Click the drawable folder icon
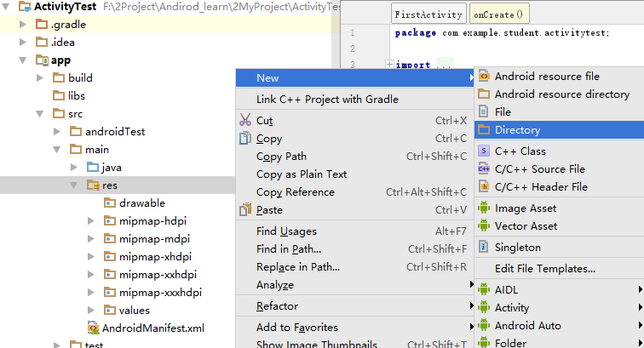Viewport: 644px width, 348px height. point(110,203)
